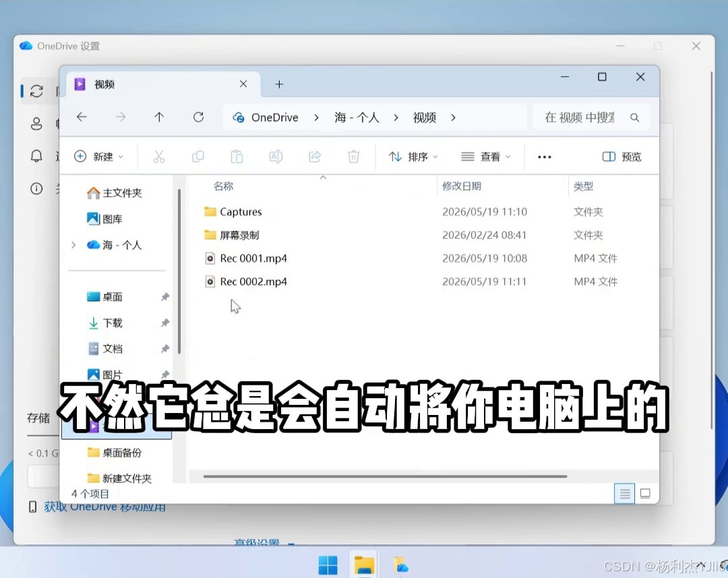
Task: Expand chevron after 海 - 个人 breadcrumb
Action: 396,118
